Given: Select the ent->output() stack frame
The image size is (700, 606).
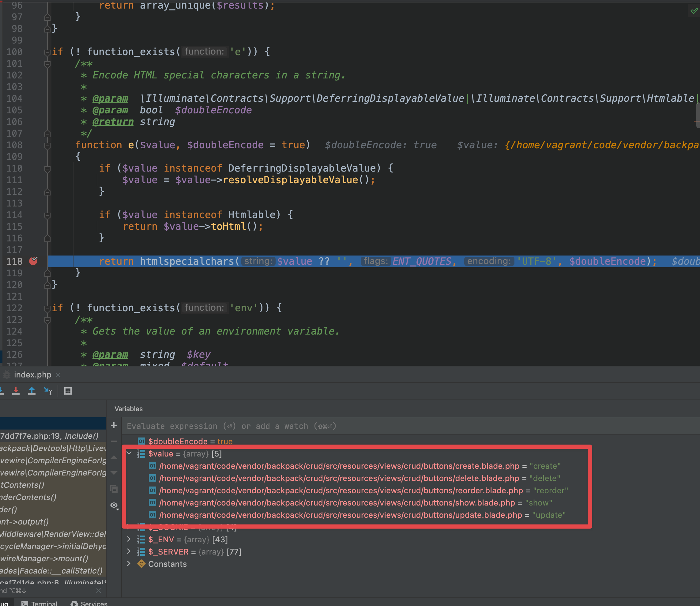Looking at the screenshot, I should (x=53, y=522).
